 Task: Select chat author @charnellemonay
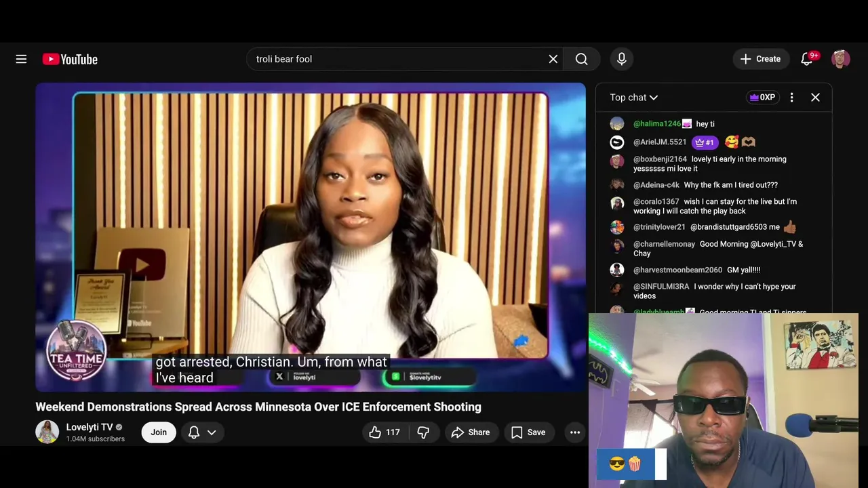click(664, 244)
